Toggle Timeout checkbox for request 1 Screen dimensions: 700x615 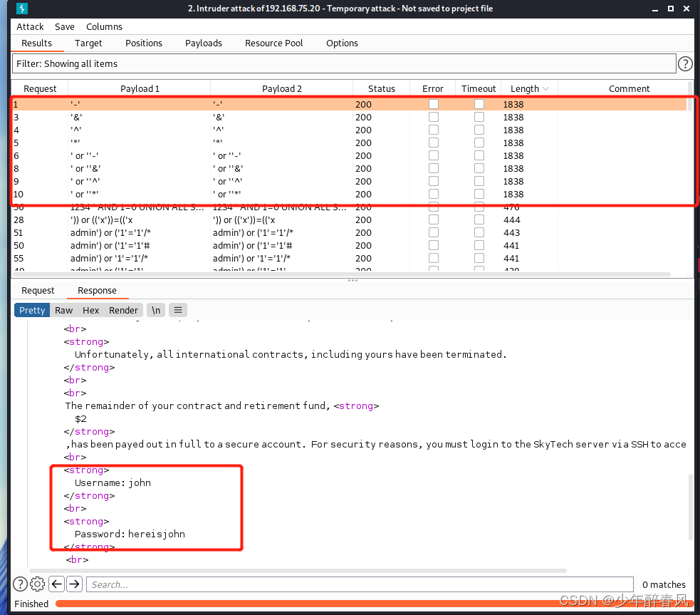coord(479,104)
